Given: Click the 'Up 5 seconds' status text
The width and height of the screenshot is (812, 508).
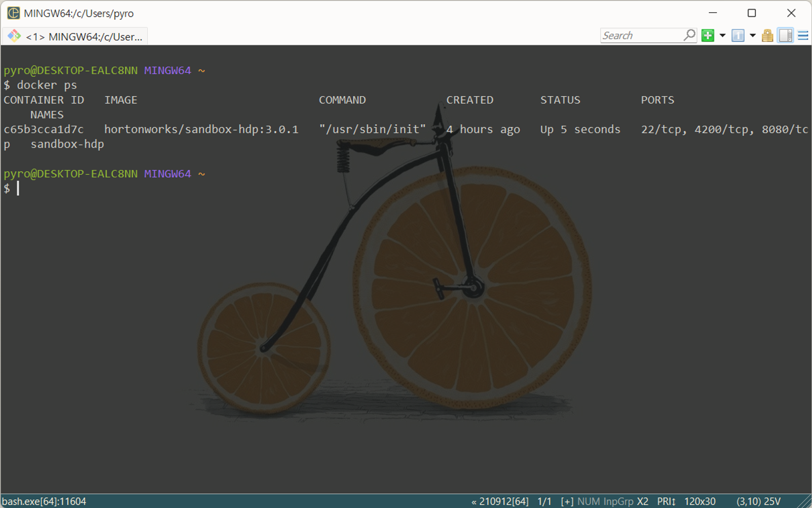Looking at the screenshot, I should (x=580, y=130).
